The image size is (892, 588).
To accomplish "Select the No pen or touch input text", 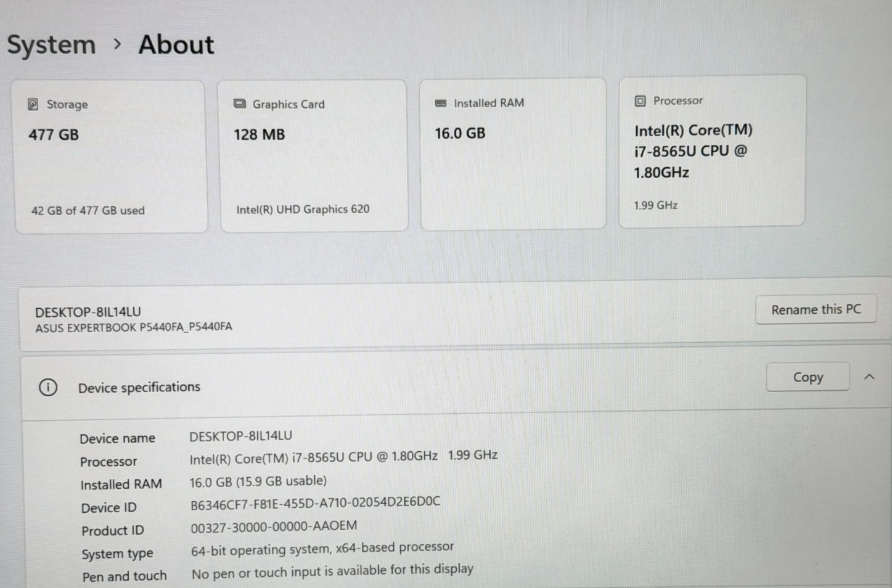I will click(x=332, y=571).
